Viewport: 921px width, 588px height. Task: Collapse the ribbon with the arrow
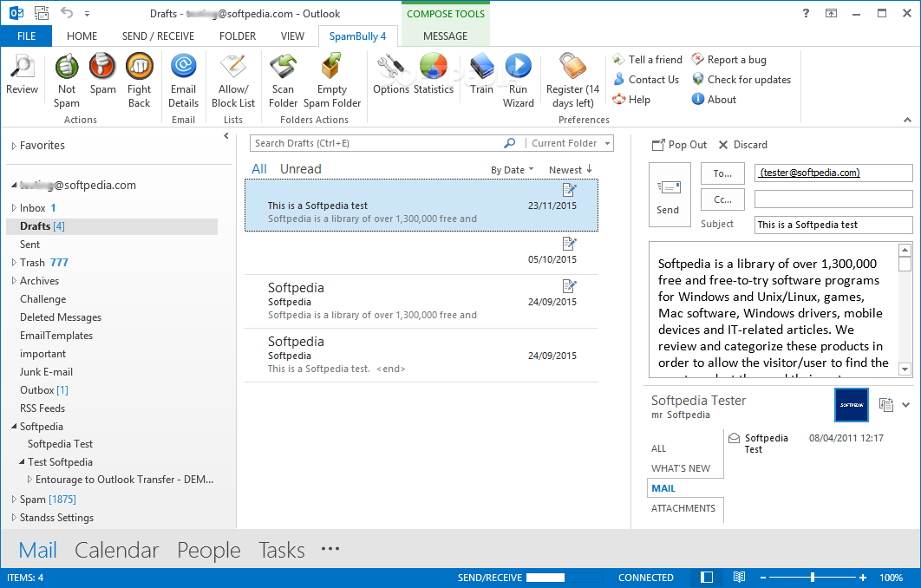(x=907, y=120)
